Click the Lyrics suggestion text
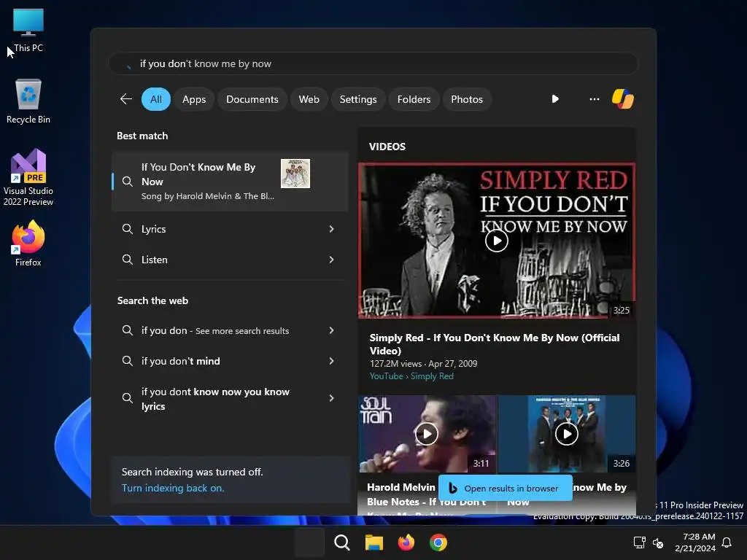The width and height of the screenshot is (747, 560). click(153, 229)
